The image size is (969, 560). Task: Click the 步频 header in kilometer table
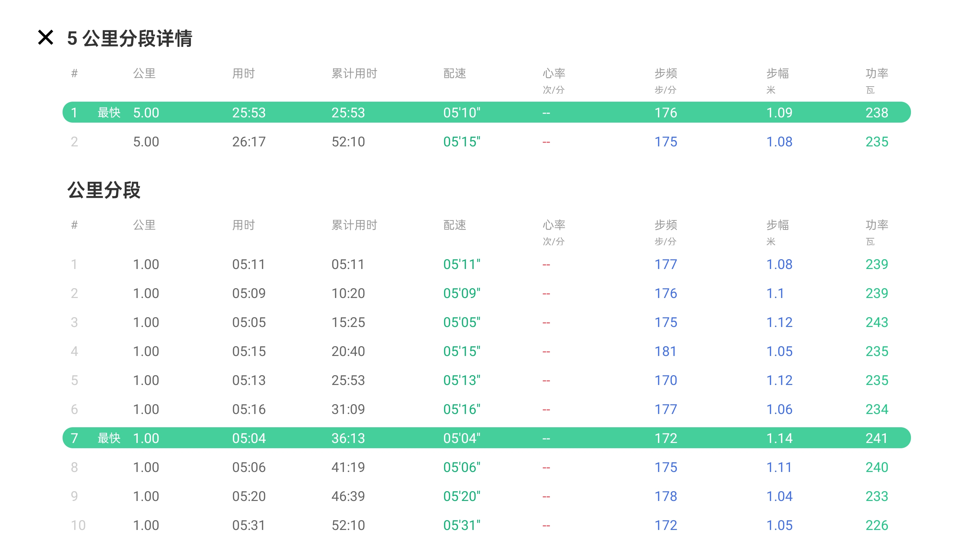pos(666,225)
